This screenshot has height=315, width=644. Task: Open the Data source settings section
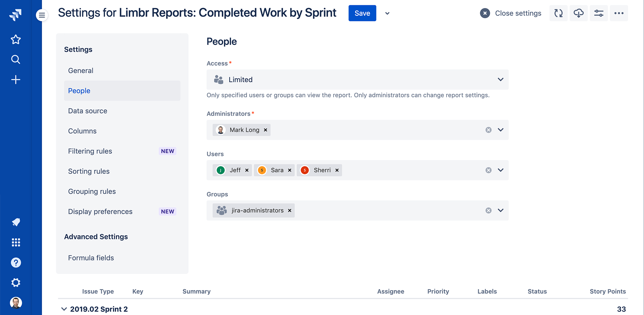[x=87, y=111]
